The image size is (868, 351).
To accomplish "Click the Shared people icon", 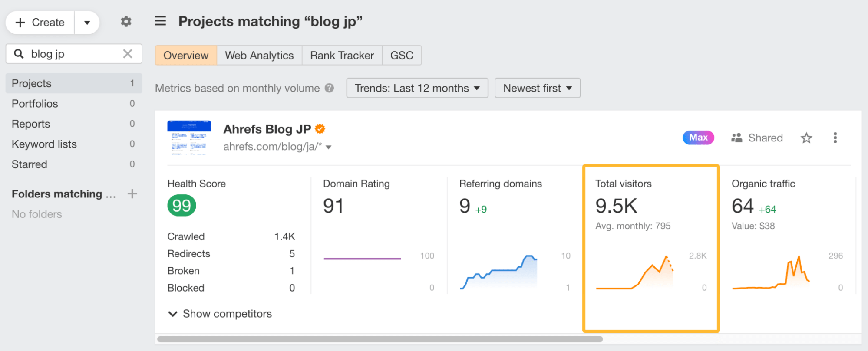I will point(737,138).
